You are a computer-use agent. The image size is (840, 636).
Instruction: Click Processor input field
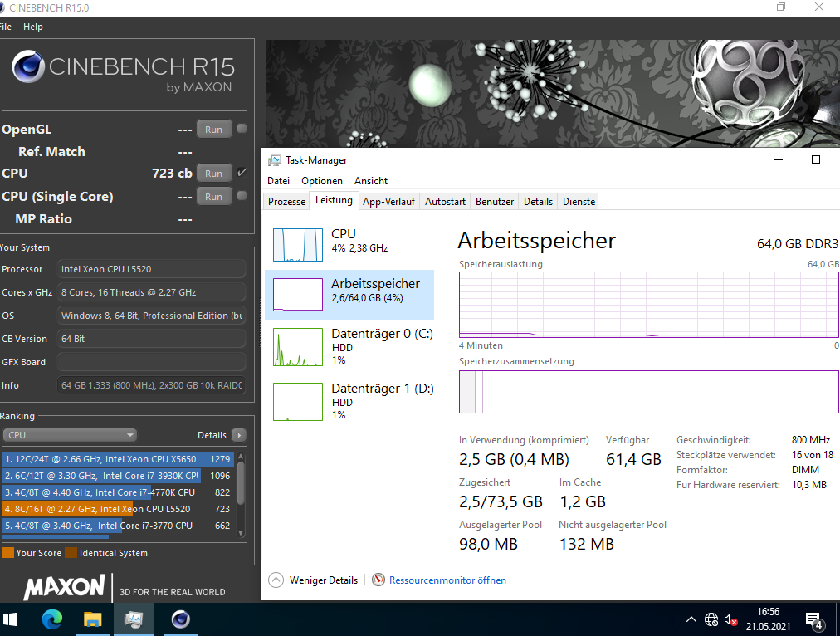coord(151,269)
